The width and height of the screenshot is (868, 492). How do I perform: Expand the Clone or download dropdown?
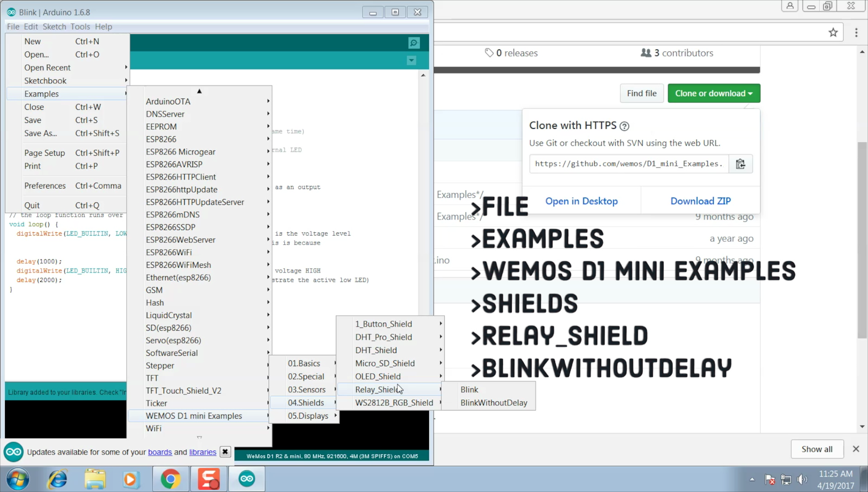click(x=713, y=93)
